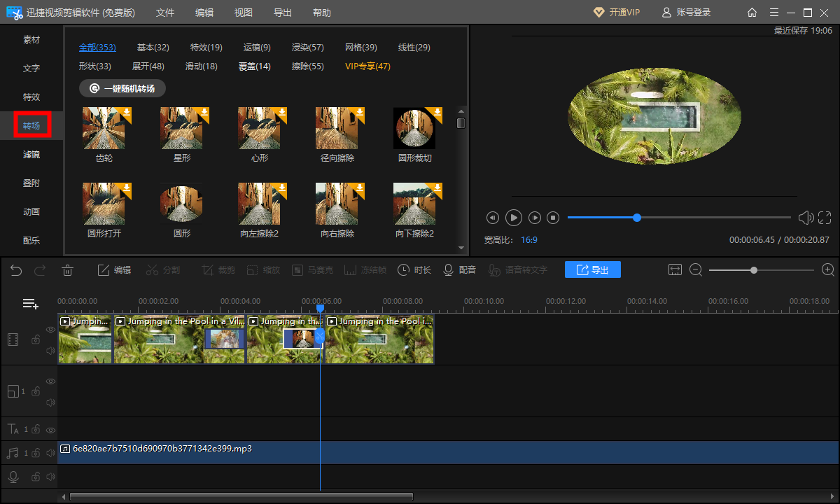Select the 心形 transition thumbnail
The width and height of the screenshot is (840, 504).
[x=260, y=128]
